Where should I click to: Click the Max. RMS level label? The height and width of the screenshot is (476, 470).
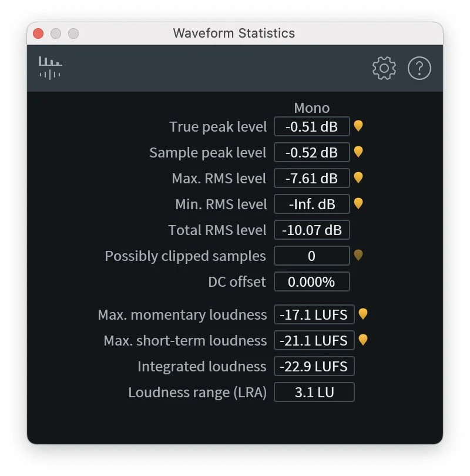coord(219,178)
